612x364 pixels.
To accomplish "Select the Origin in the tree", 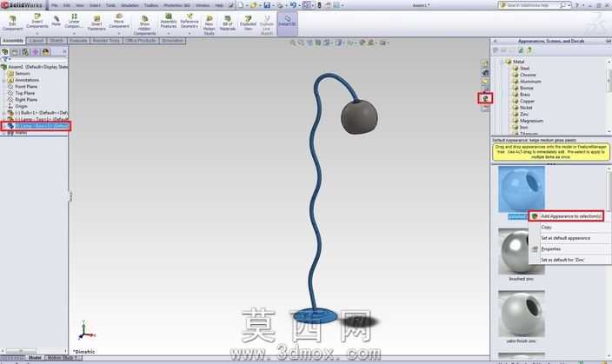I will point(21,107).
